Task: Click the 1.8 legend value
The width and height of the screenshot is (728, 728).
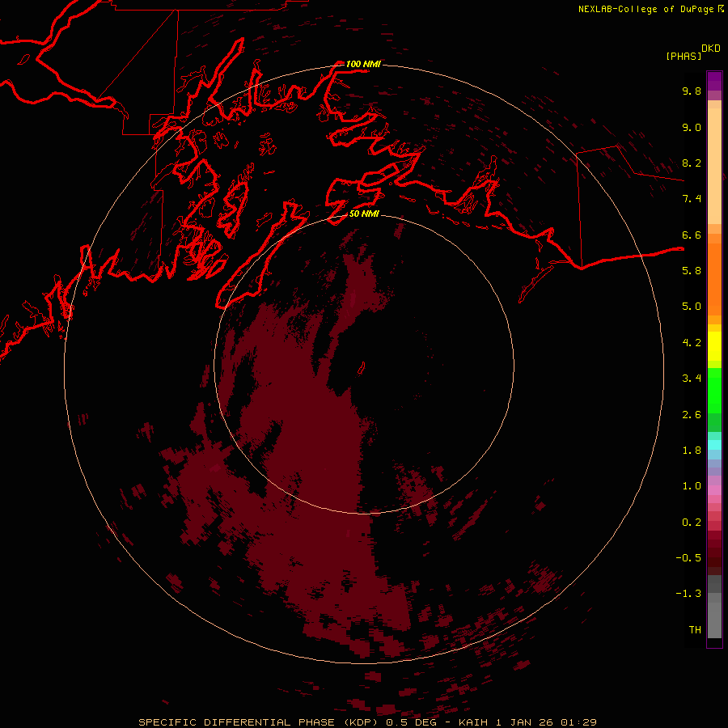Action: point(692,451)
